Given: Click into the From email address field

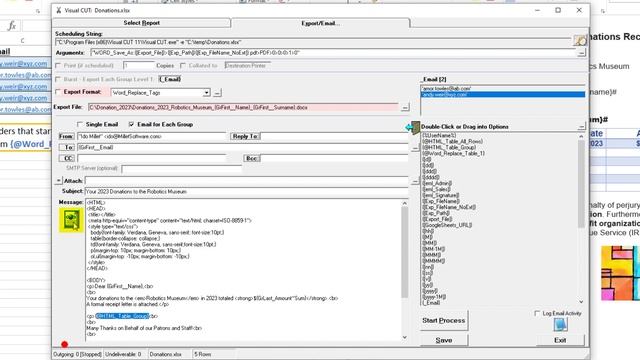Looking at the screenshot, I should click(x=151, y=136).
